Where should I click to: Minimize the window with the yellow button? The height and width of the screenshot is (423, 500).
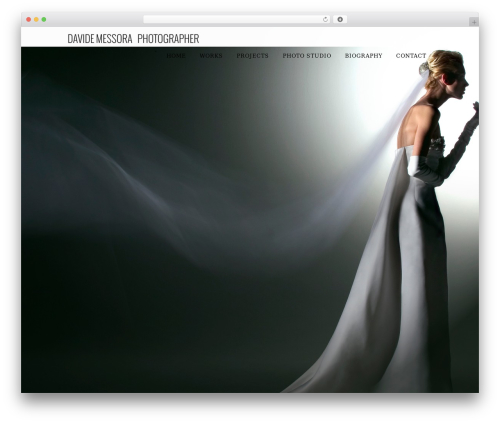tap(36, 20)
